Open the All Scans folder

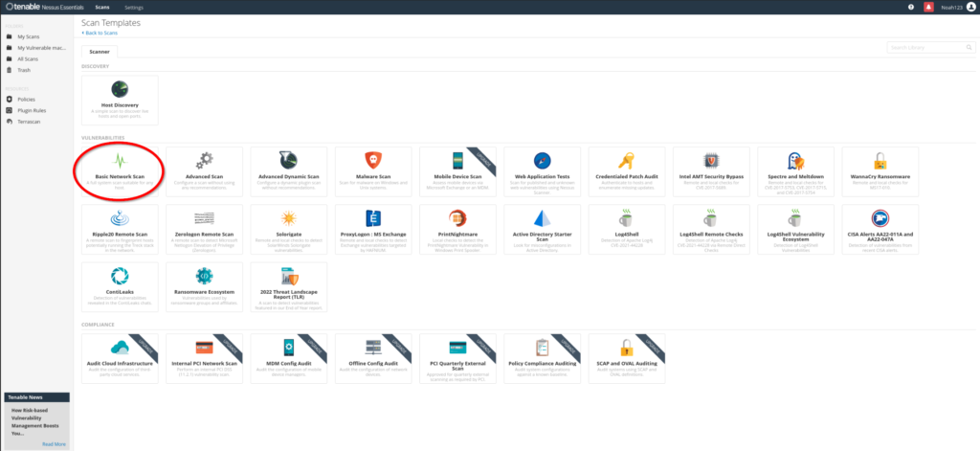pyautogui.click(x=28, y=58)
